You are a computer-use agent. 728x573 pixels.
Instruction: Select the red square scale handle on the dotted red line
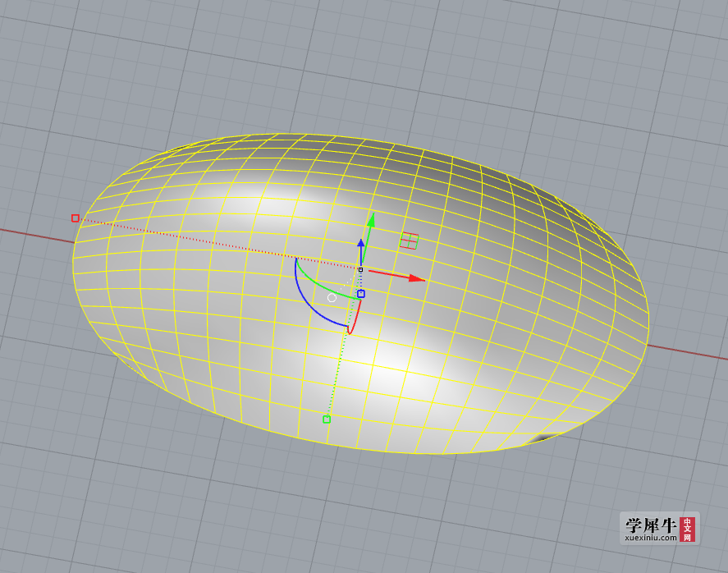[76, 218]
